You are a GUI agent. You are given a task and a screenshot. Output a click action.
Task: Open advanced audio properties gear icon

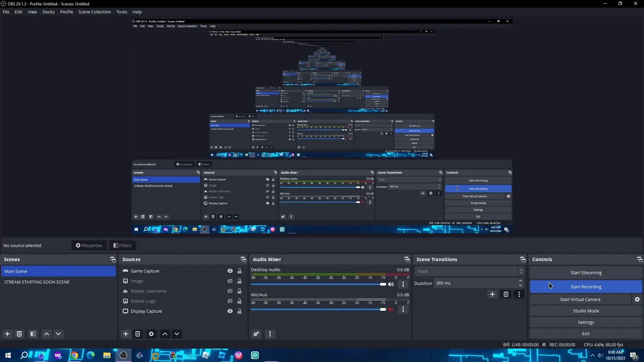256,334
